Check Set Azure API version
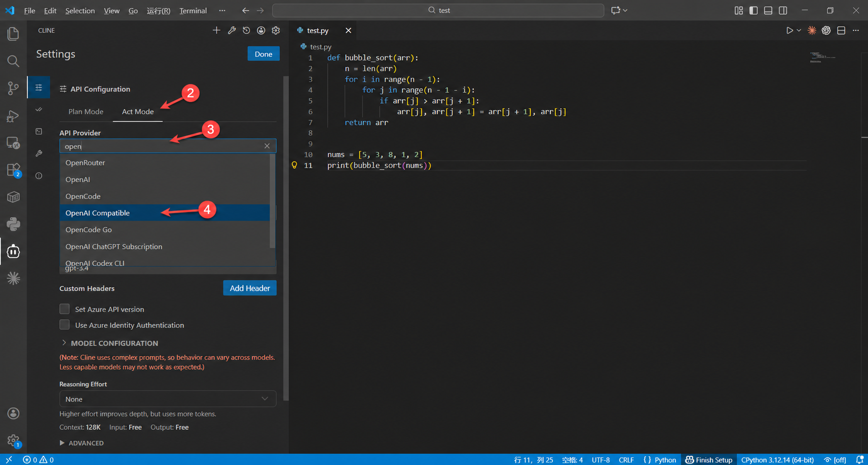Viewport: 868px width, 465px height. point(64,309)
